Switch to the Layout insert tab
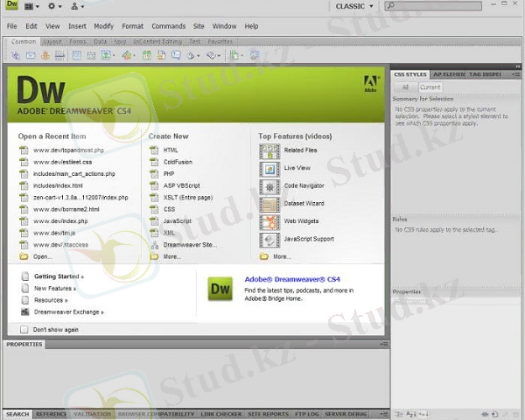 pyautogui.click(x=52, y=41)
